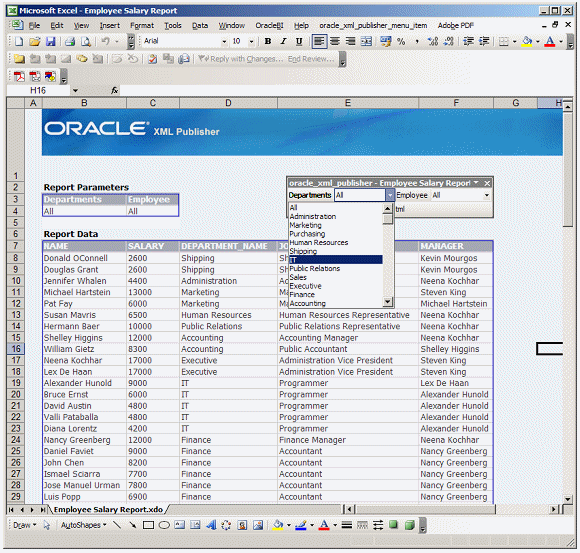Viewport: 580px width, 553px height.
Task: Open the Draw menu dropdown
Action: click(x=25, y=525)
